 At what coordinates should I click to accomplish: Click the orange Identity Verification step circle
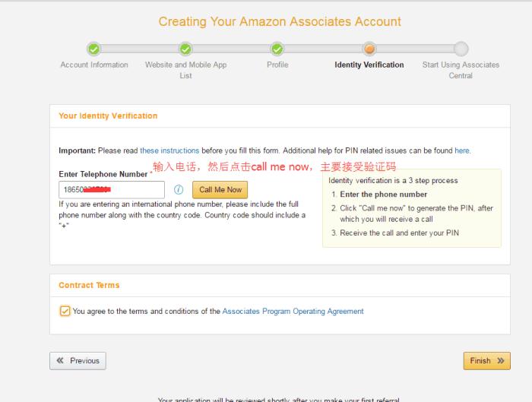(x=369, y=49)
